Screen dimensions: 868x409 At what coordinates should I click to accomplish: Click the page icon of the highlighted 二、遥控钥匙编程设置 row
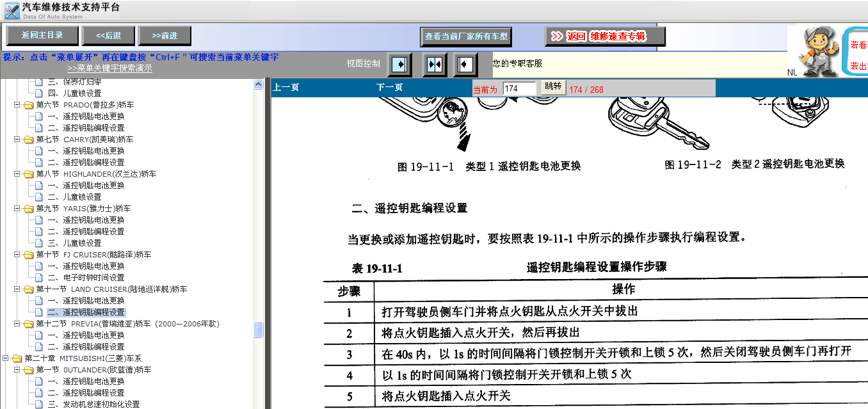[40, 312]
